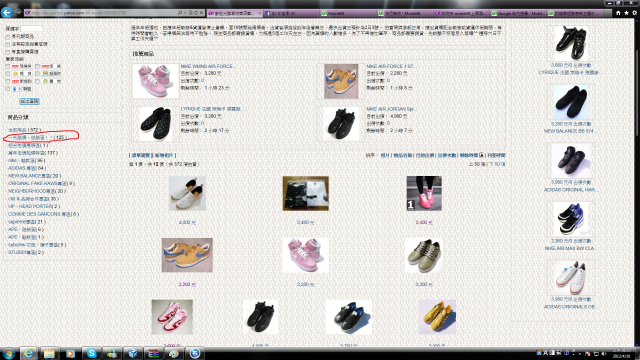Toggle third-row left seller-flag checkbox

point(8,81)
